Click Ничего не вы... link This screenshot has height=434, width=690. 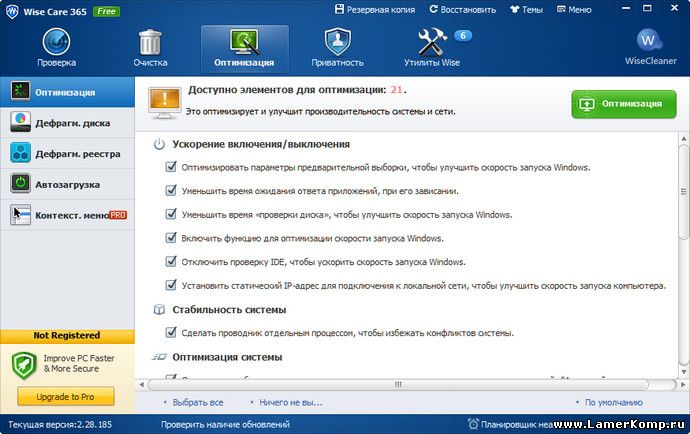coord(290,402)
